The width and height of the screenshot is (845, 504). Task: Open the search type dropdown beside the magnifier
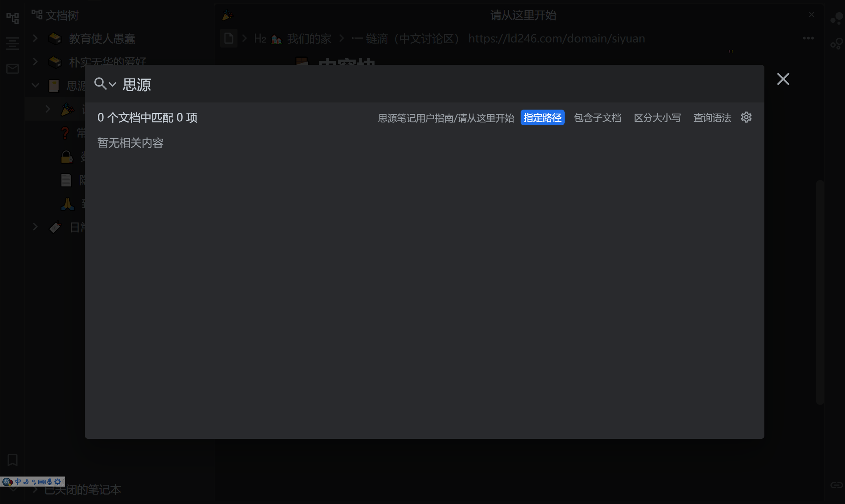pos(112,84)
